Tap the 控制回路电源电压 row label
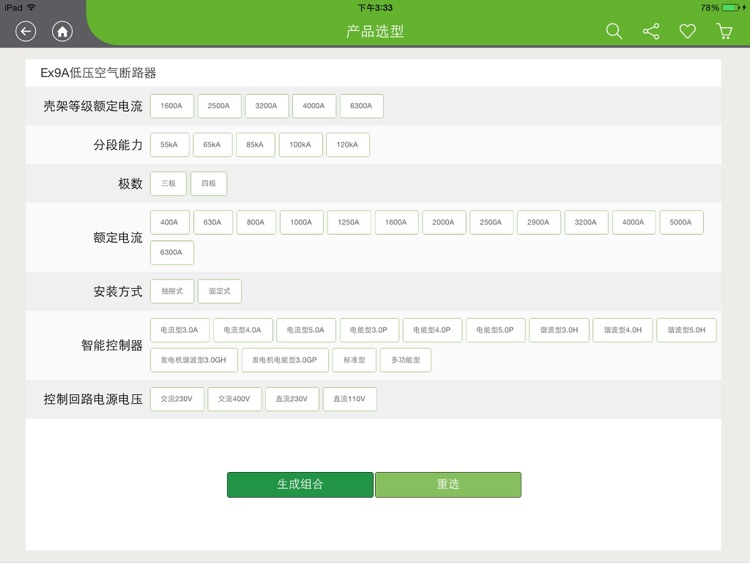This screenshot has width=750, height=563. [93, 399]
